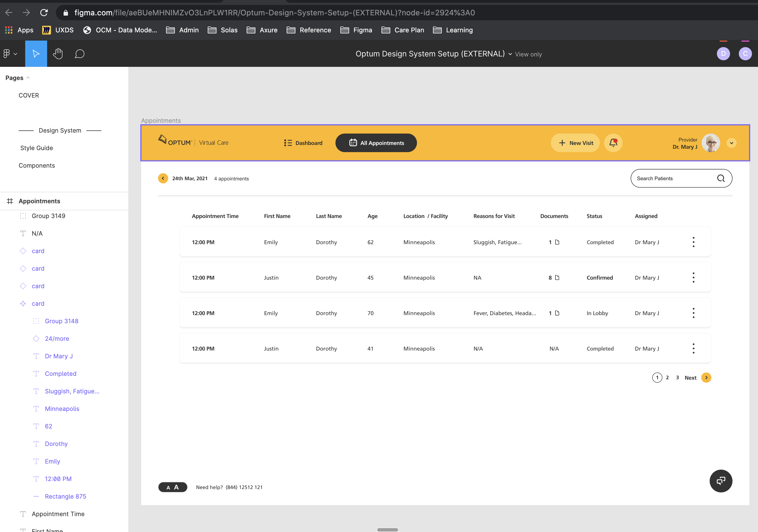Screen dimensions: 758x532
Task: Toggle text size with the AA control
Action: (173, 487)
